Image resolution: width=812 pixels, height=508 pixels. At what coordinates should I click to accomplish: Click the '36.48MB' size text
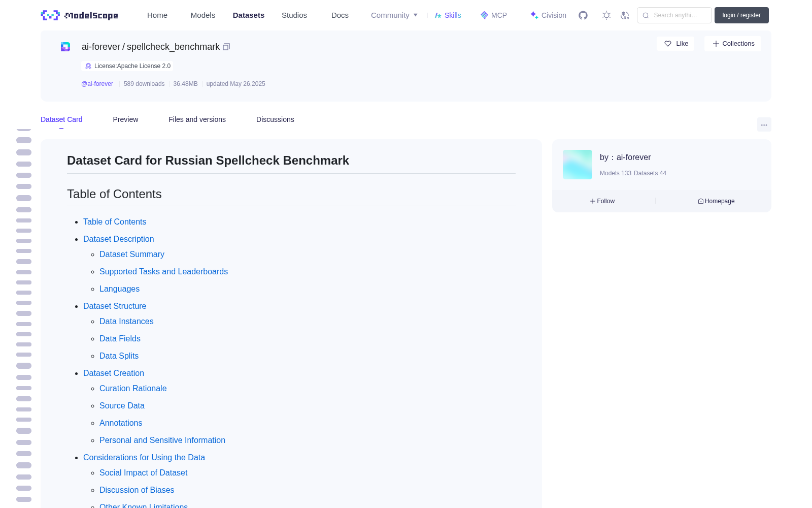coord(185,84)
